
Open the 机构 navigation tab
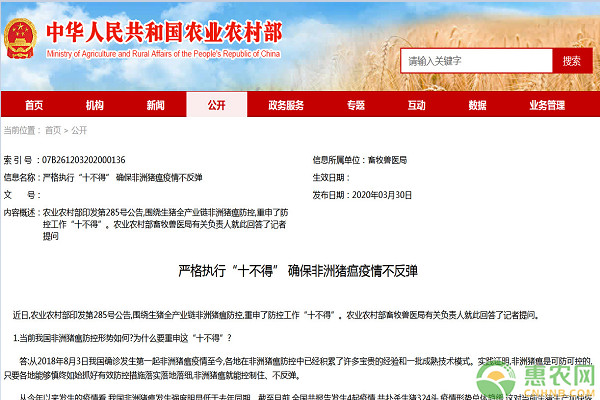[95, 105]
